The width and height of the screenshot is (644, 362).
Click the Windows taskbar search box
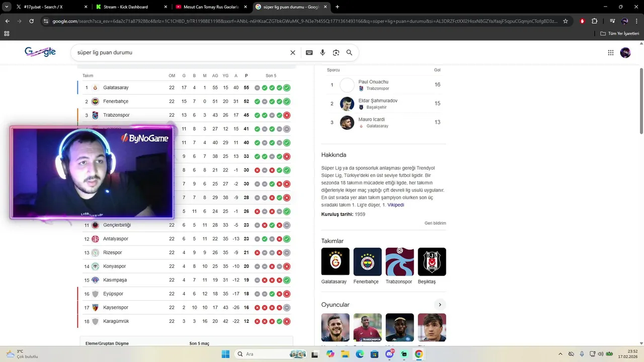click(271, 354)
